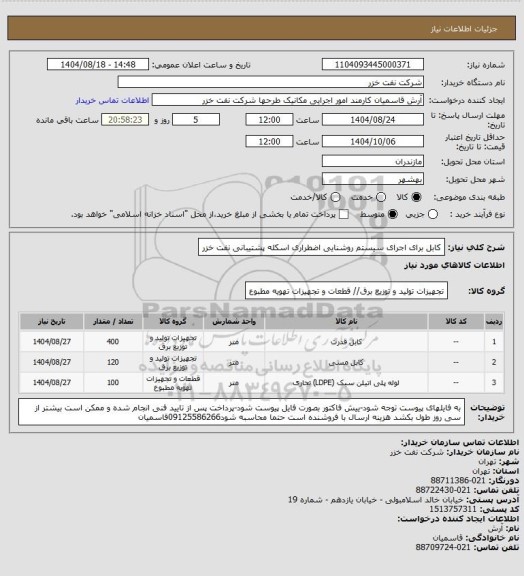Select the جزیی purchase type radio
Screen dimensions: 524x576
coord(433,214)
